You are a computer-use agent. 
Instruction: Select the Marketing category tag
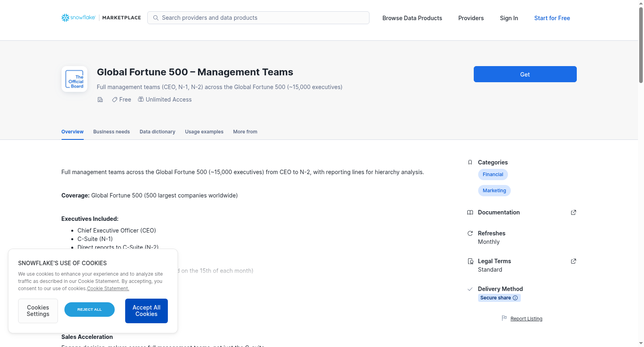[x=494, y=191]
